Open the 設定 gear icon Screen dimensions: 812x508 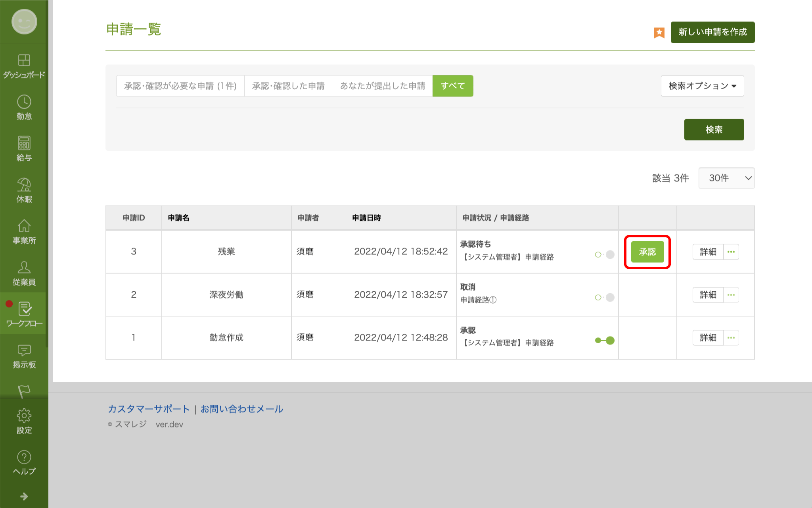coord(24,416)
